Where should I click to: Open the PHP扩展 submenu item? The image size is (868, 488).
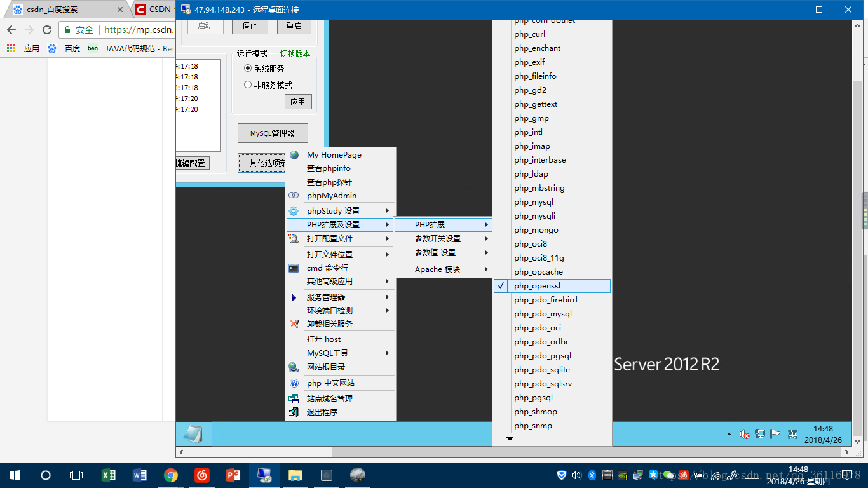pyautogui.click(x=443, y=225)
